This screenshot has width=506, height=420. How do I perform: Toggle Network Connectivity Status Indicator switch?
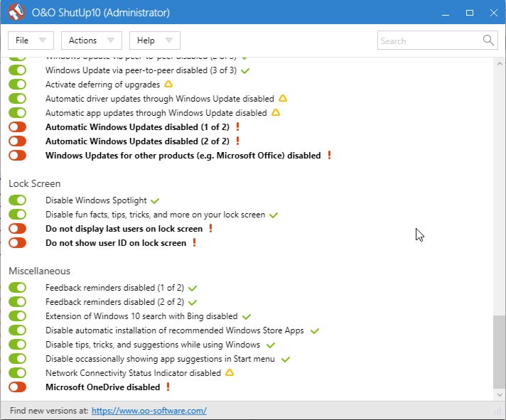pyautogui.click(x=18, y=372)
